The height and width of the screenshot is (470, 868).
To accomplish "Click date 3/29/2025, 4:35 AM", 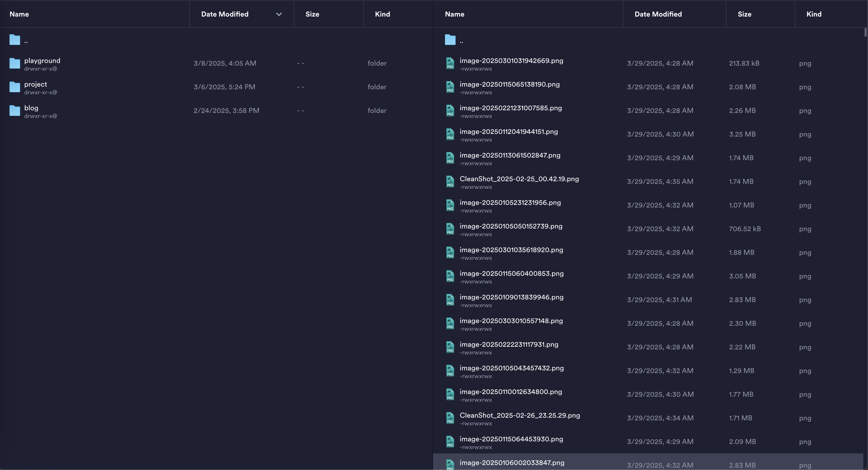I will (x=660, y=181).
